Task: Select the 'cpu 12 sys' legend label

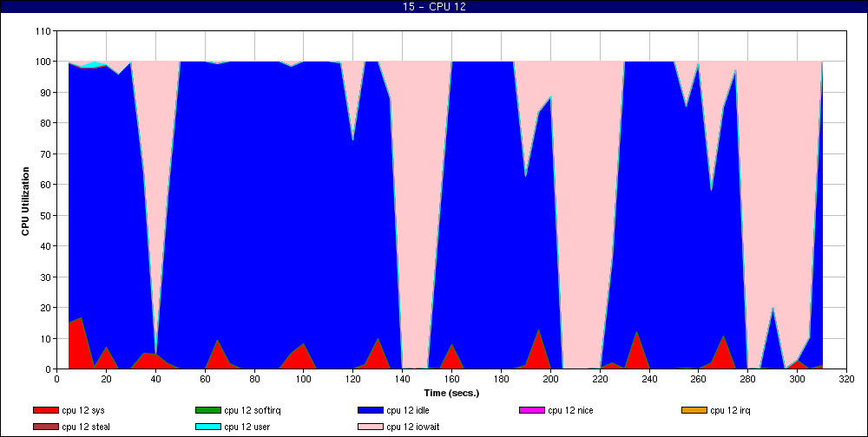Action: (83, 410)
